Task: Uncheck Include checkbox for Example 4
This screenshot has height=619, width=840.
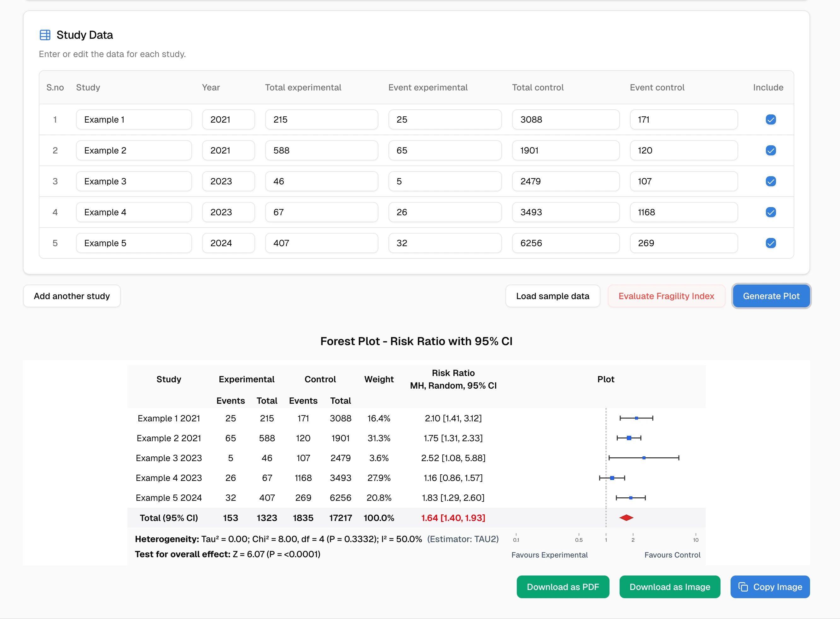Action: pos(771,212)
